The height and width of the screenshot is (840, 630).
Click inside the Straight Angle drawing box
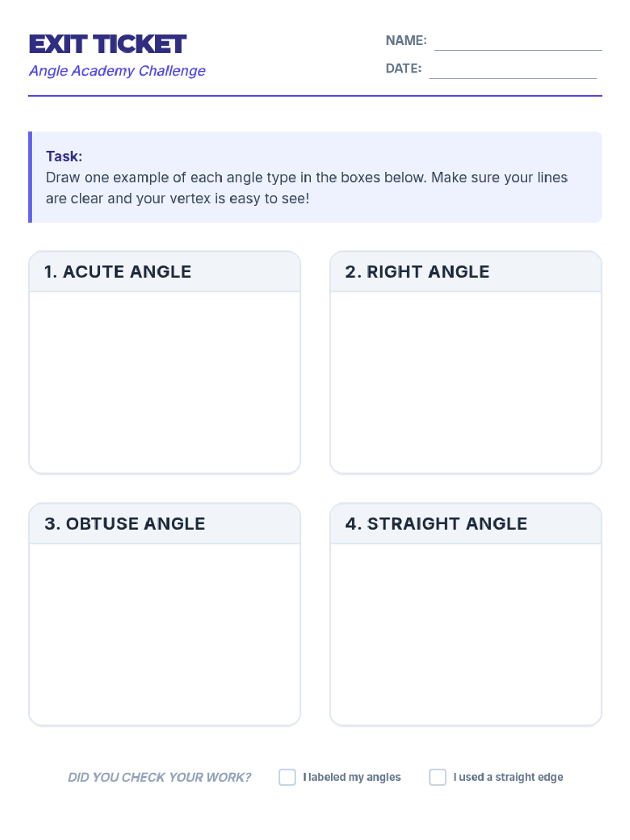coord(466,634)
